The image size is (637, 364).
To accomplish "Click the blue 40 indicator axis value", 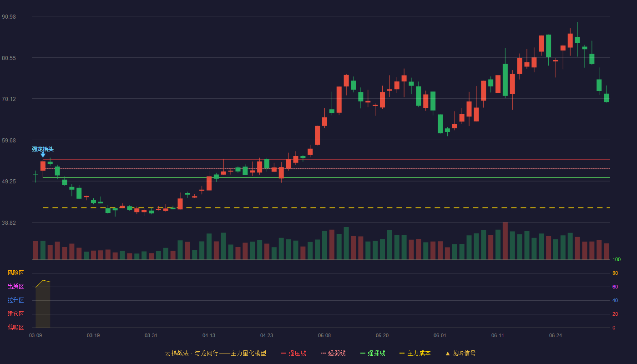I will [615, 300].
